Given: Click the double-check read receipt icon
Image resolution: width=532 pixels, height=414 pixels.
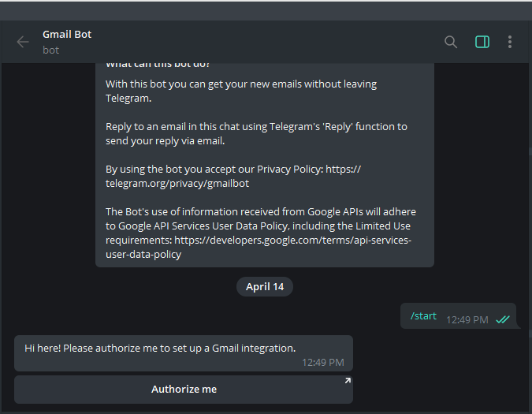Looking at the screenshot, I should click(503, 319).
